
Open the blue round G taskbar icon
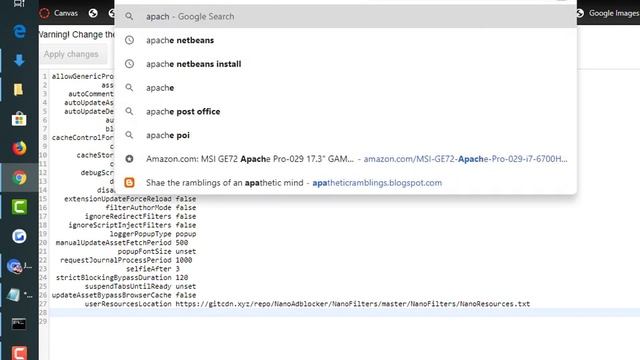19,236
